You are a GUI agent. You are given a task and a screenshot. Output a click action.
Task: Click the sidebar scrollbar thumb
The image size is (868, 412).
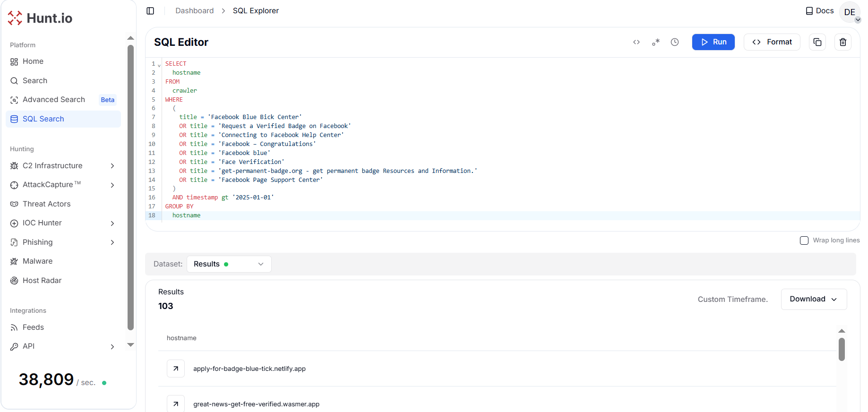(x=130, y=188)
